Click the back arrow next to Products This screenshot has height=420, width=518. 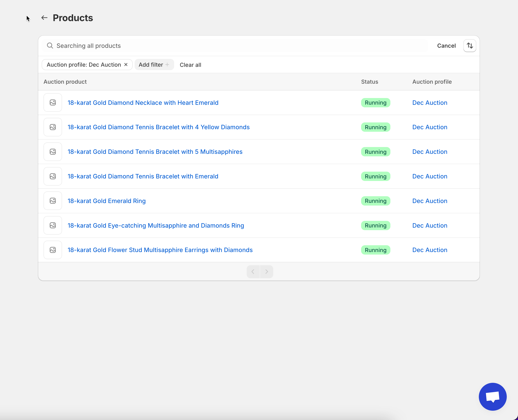pos(44,18)
